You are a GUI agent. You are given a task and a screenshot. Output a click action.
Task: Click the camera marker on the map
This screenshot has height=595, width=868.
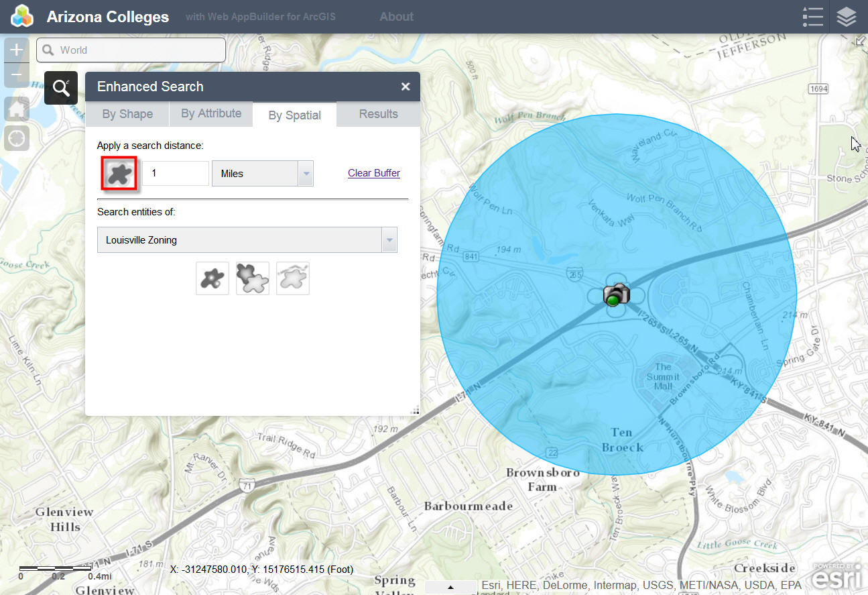point(616,294)
